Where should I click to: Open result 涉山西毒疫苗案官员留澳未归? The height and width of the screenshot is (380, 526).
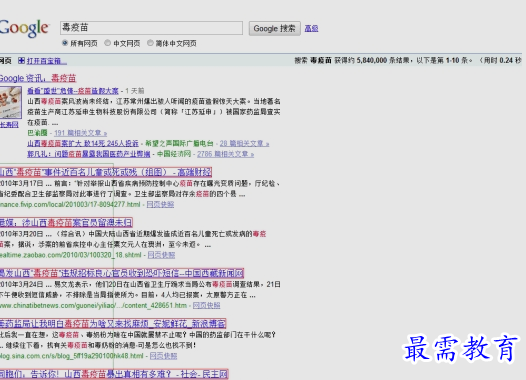click(66, 222)
